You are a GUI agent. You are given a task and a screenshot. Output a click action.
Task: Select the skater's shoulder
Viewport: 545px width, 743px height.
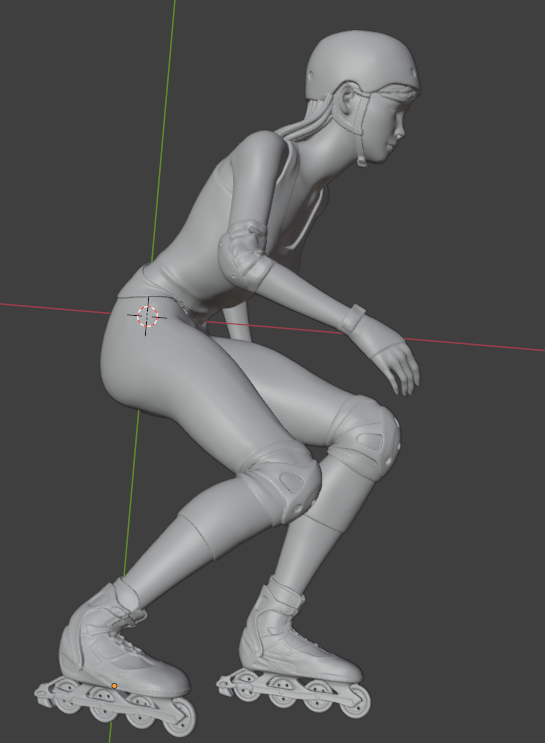coord(258,152)
